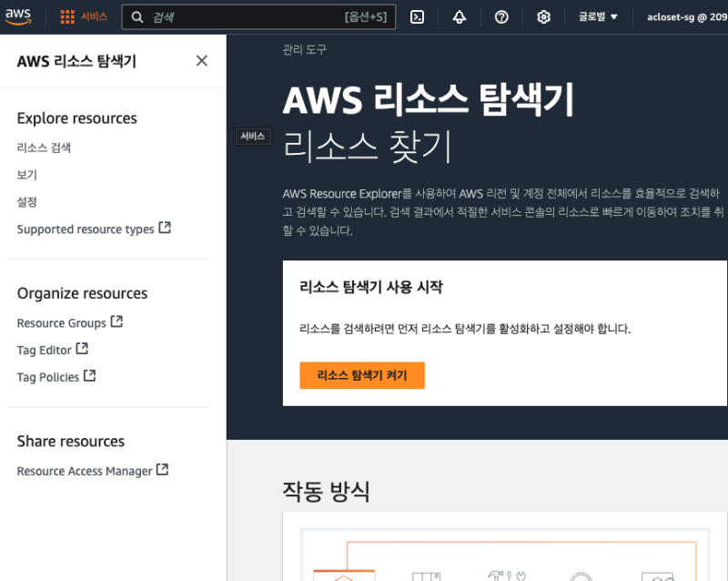
Task: Click the 관리 도구 breadcrumb text
Action: pyautogui.click(x=305, y=49)
